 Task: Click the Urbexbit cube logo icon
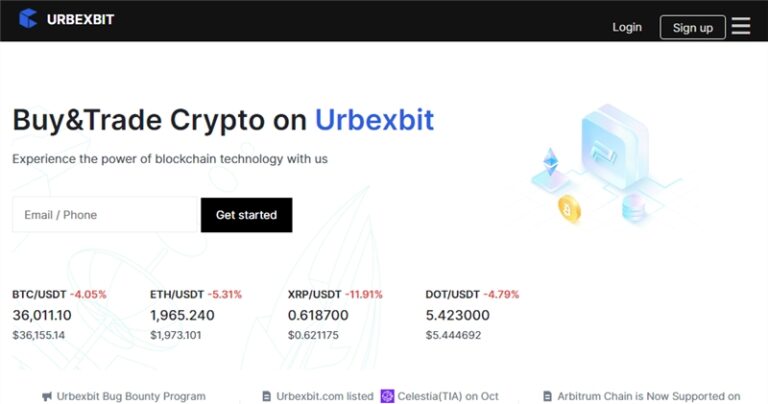pyautogui.click(x=28, y=18)
